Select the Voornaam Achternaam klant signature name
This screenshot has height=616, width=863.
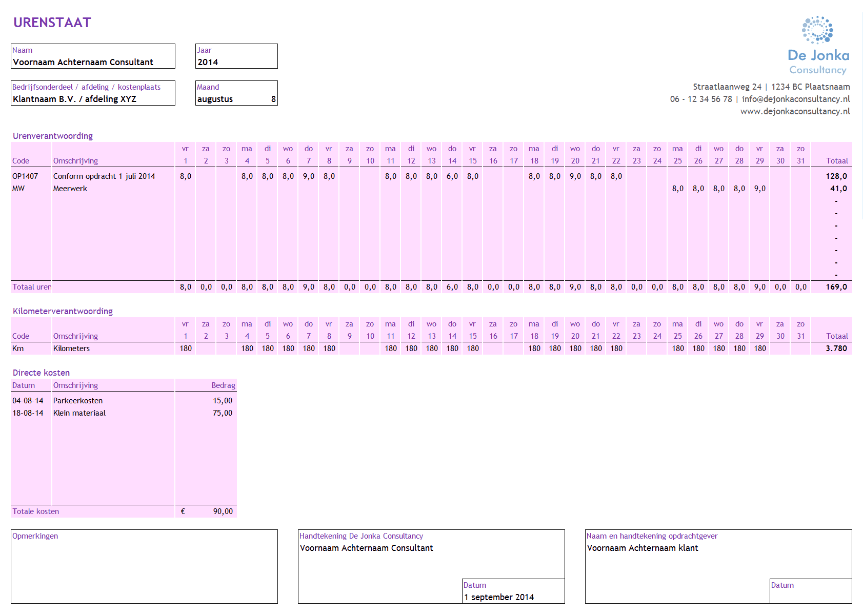pos(643,548)
